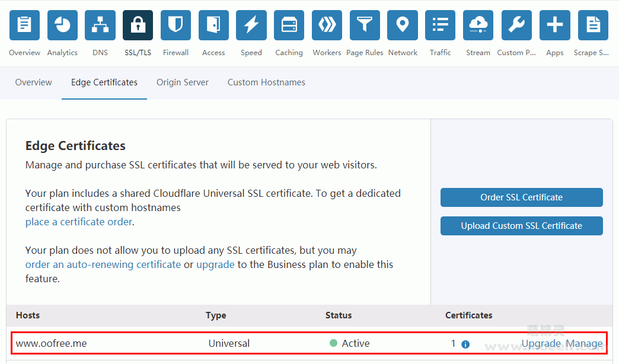Go to the Workers icon
This screenshot has height=364, width=619.
[x=327, y=25]
